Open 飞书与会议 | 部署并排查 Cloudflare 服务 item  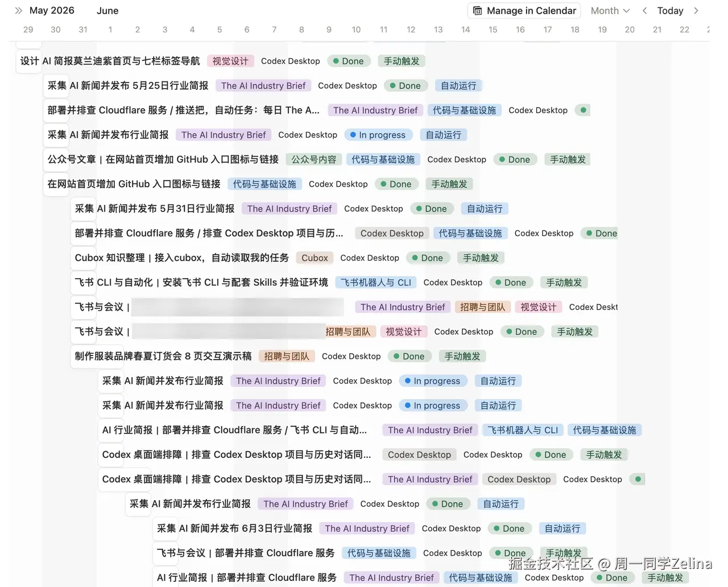click(246, 553)
